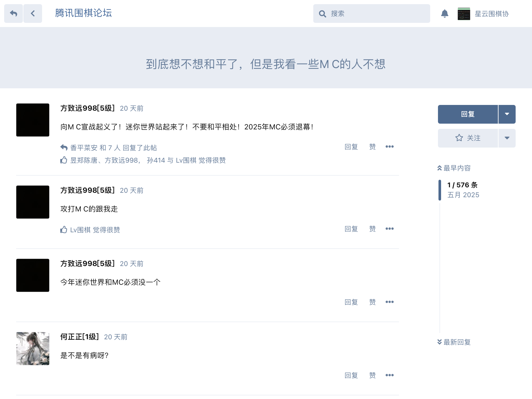Screen dimensions: 532x399
Task: Open Lv围棋 liker link on first post
Action: point(186,160)
